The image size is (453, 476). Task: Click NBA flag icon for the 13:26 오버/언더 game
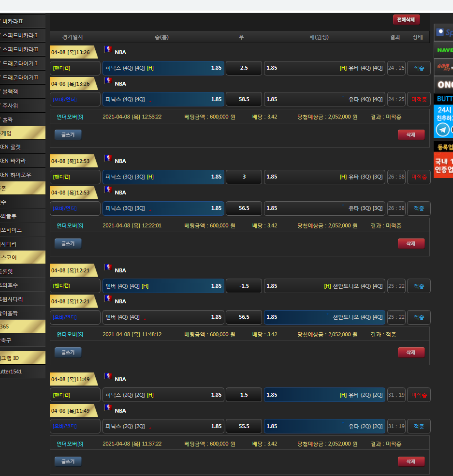108,81
